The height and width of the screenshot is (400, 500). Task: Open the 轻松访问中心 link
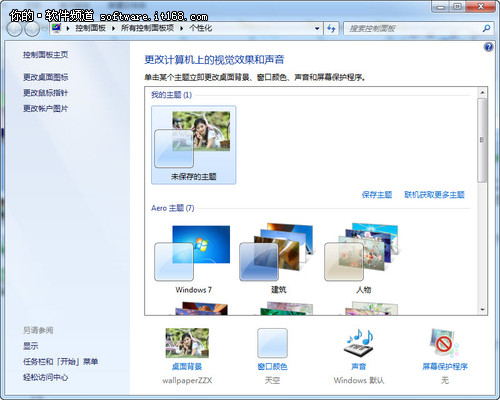46,377
